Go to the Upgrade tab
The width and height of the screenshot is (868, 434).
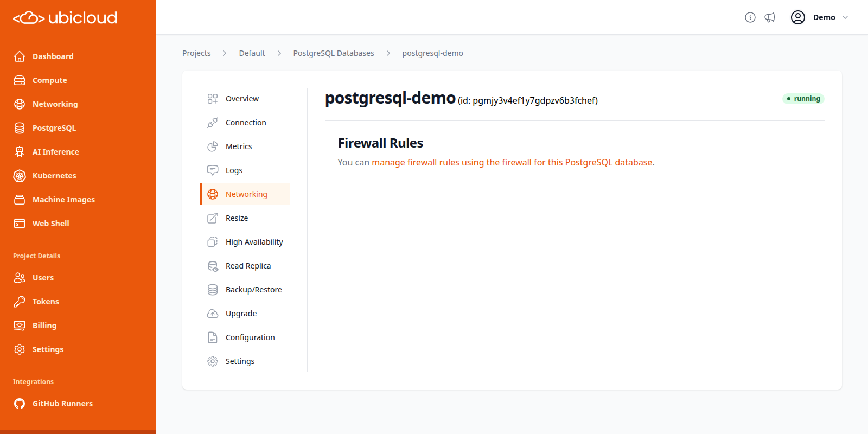[x=245, y=314]
